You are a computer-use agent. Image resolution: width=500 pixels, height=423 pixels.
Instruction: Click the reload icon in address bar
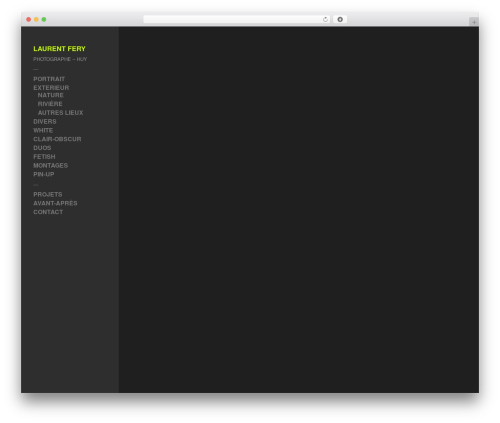point(325,20)
